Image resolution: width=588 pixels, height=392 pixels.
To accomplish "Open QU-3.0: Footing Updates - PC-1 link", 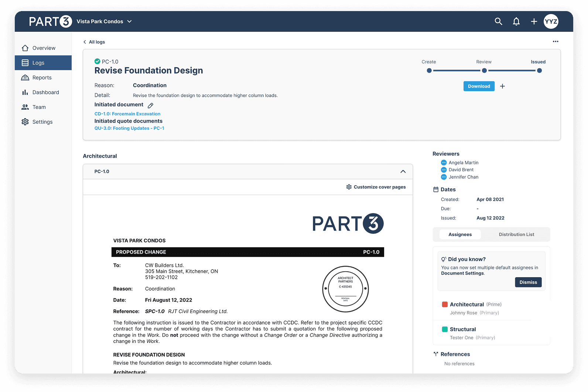I will coord(129,128).
